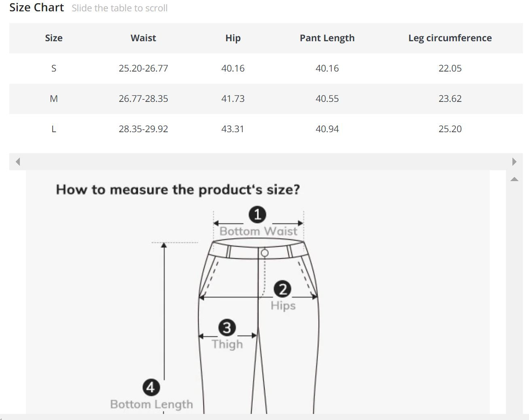Click the number 1 Bottom Waist marker
This screenshot has width=529, height=420.
258,214
